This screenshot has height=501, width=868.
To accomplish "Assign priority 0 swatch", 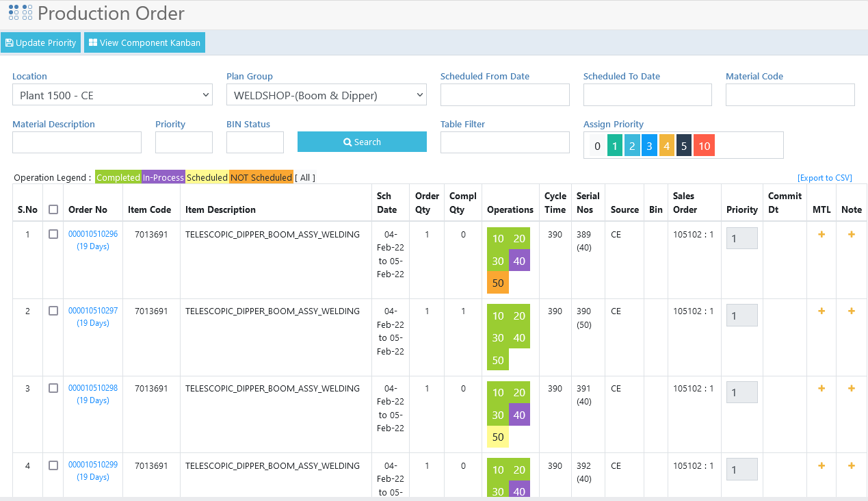I will (x=598, y=146).
